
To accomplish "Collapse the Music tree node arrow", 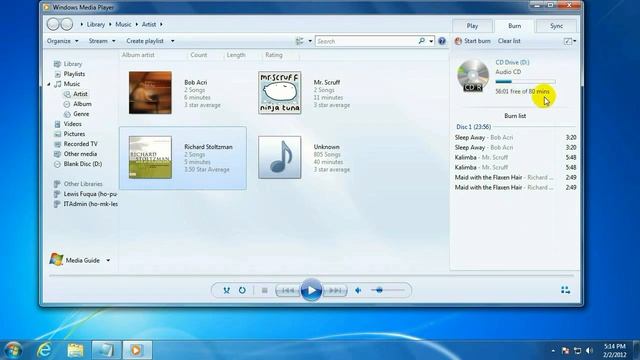I will [x=49, y=84].
